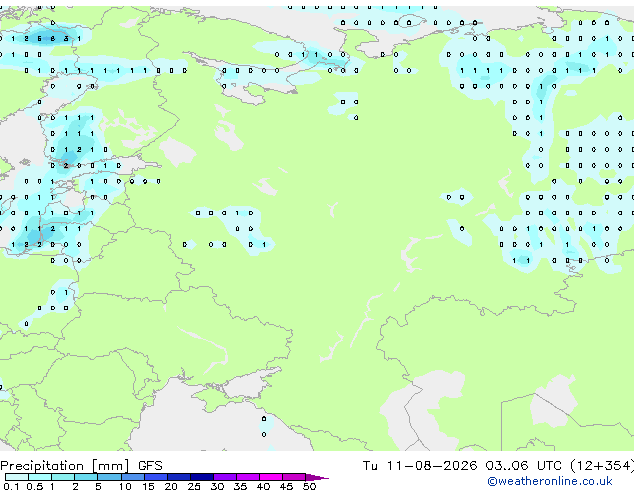Image resolution: width=634 pixels, height=490 pixels.
Task: Pick the 0.1–0.5 mm palest legend swatch
Action: [17, 477]
